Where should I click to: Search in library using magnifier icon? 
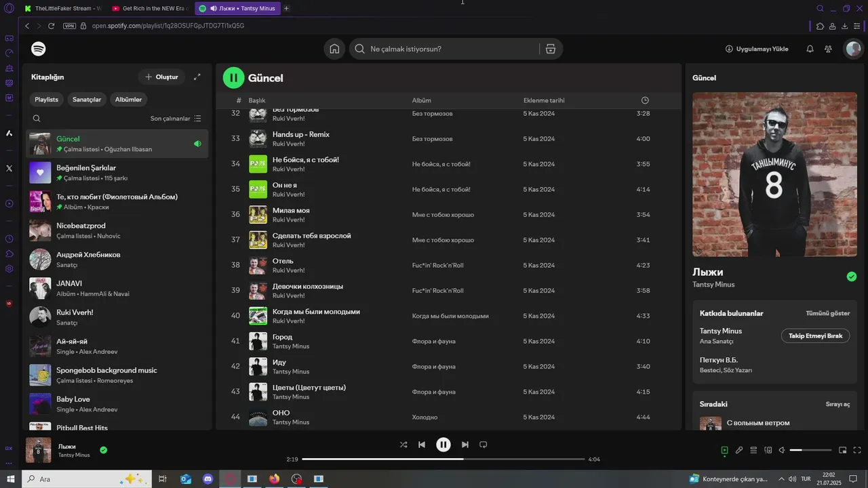coord(37,119)
